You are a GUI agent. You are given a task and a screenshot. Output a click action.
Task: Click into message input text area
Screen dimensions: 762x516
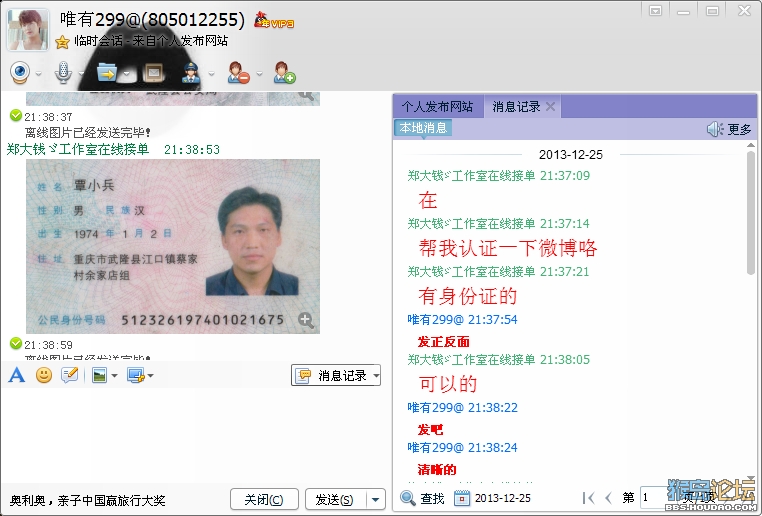194,435
